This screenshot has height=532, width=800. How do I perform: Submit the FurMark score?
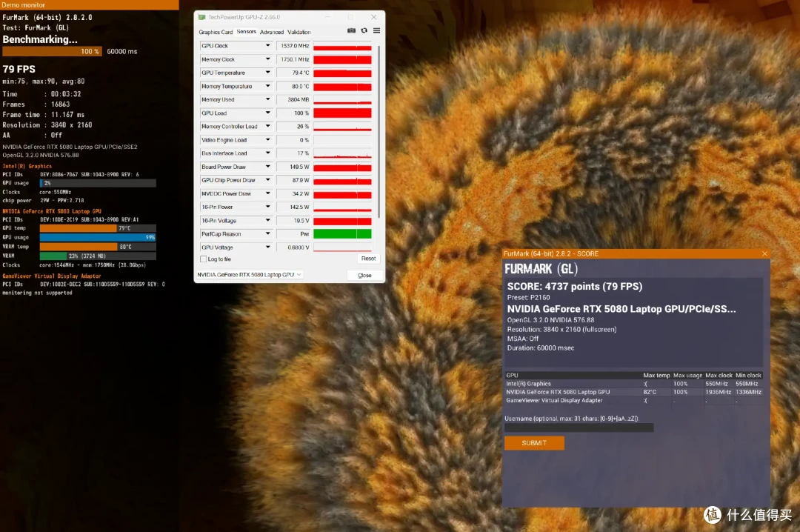534,443
